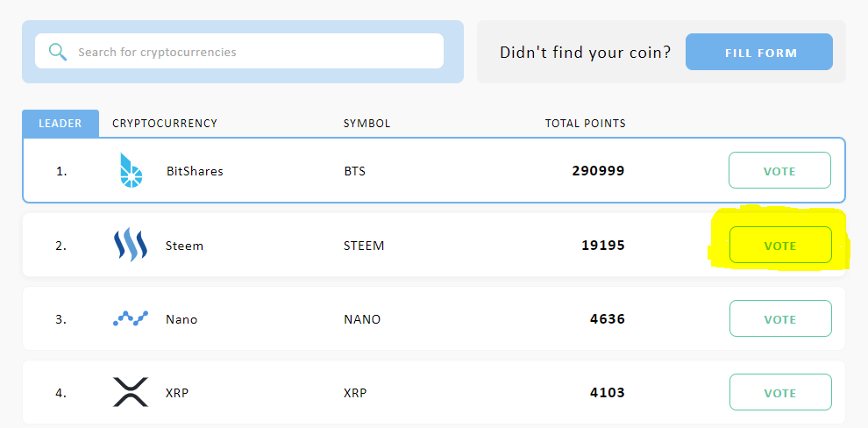This screenshot has width=868, height=428.
Task: Click the Nano logo icon
Action: [131, 318]
